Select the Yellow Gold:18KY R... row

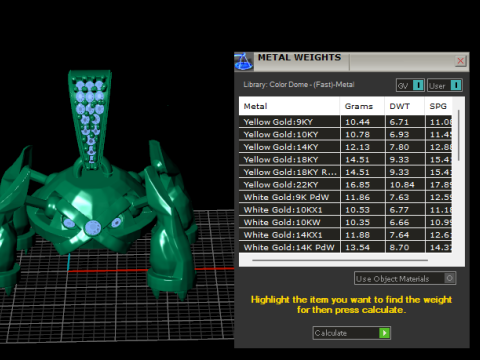tap(345, 172)
